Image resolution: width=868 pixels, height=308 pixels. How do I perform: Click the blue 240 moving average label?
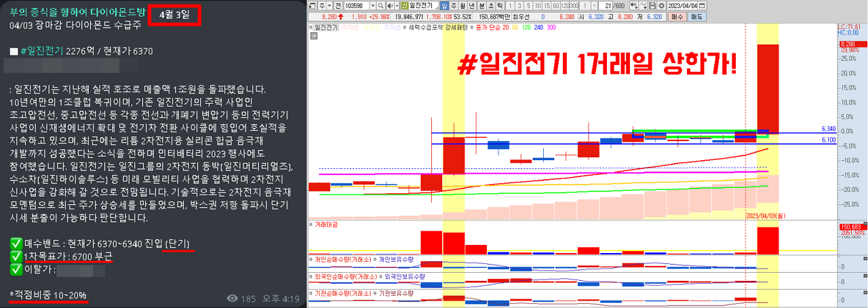pos(538,27)
